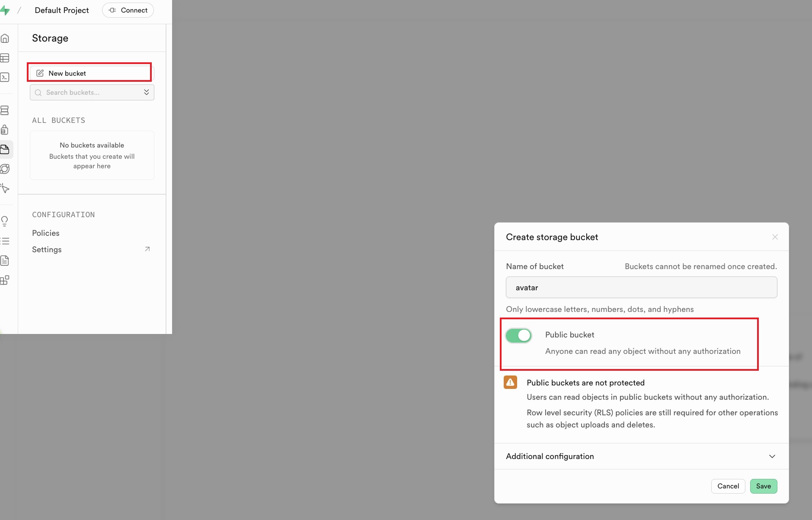Open the SQL Editor terminal icon
Viewport: 812px width, 520px height.
[x=5, y=77]
